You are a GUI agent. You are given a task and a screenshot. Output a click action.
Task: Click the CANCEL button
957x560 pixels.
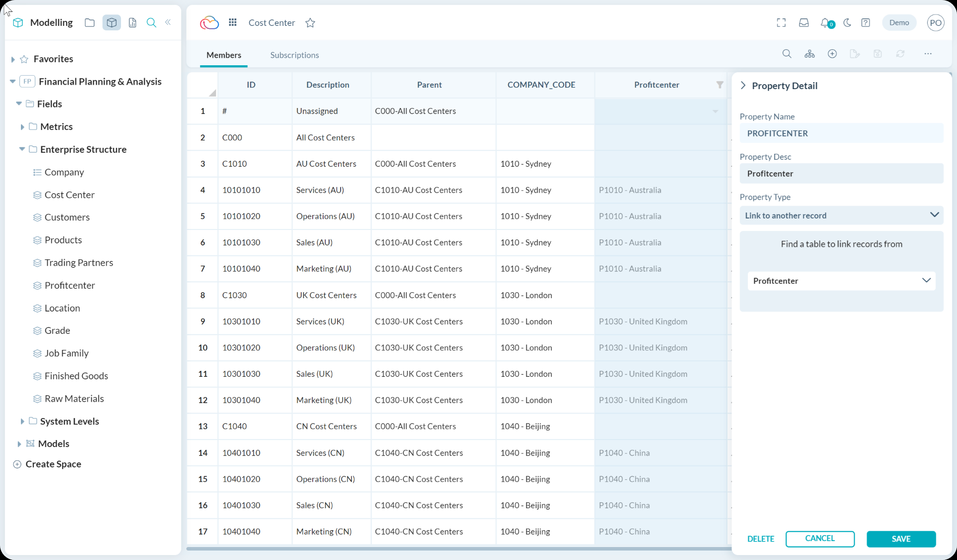coord(820,539)
